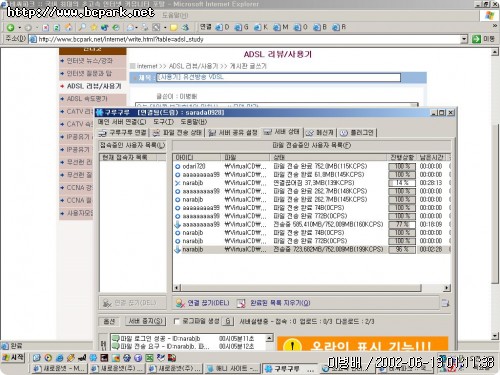Viewport: 500px width, 375px height.
Task: Sort by the 아이디 column header
Action: pyautogui.click(x=197, y=157)
